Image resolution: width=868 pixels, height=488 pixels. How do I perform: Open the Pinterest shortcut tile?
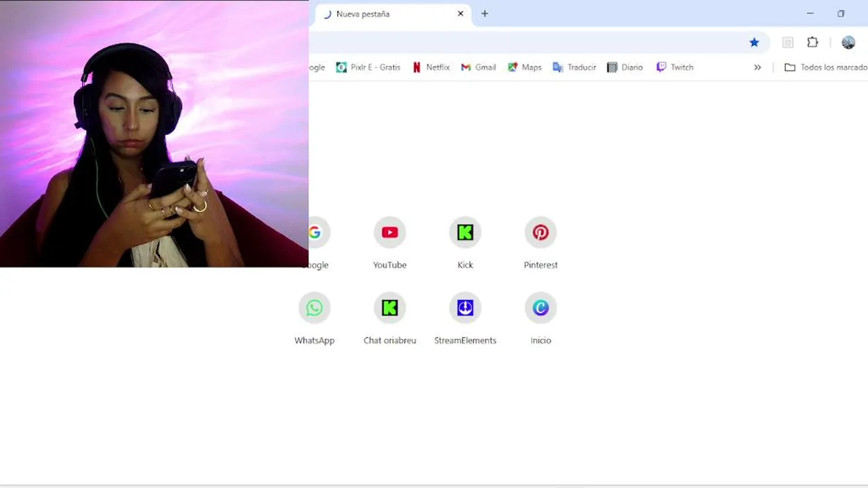[x=540, y=244]
